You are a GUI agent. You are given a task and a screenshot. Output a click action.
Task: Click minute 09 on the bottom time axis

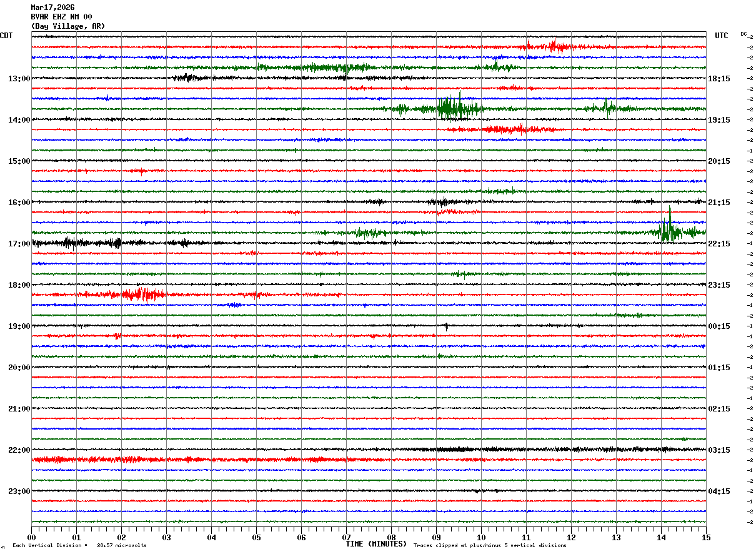[436, 538]
